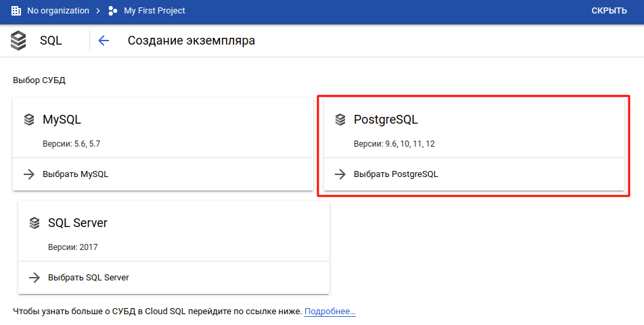The image size is (644, 325).
Task: Click SQL Server version 2017 text
Action: [x=72, y=247]
